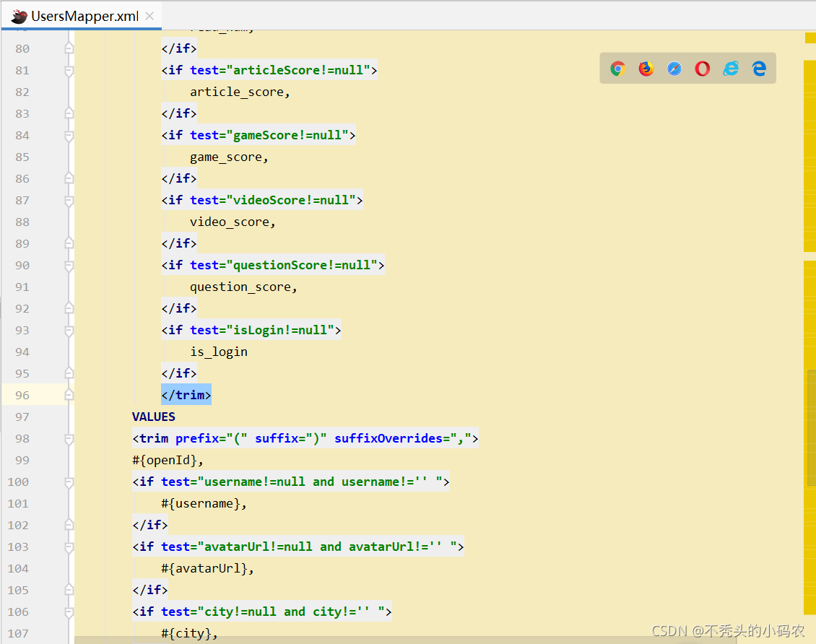Click #{openId}, on line 99

[x=168, y=461]
